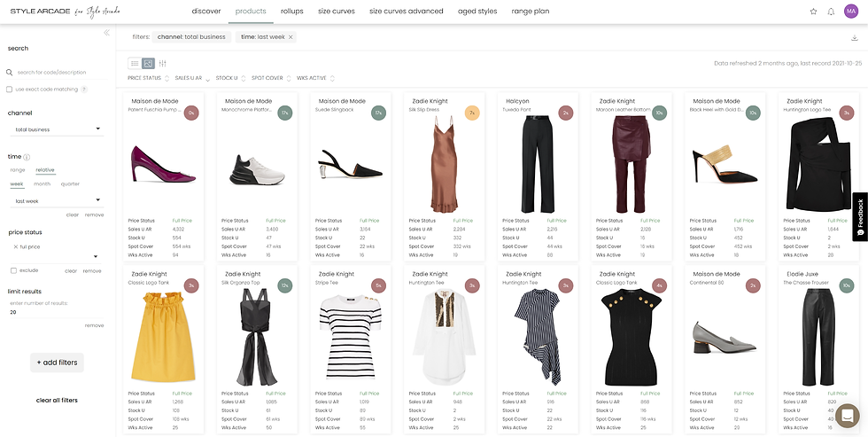
Task: Click the badge on Stripe Tee card
Action: pos(378,285)
